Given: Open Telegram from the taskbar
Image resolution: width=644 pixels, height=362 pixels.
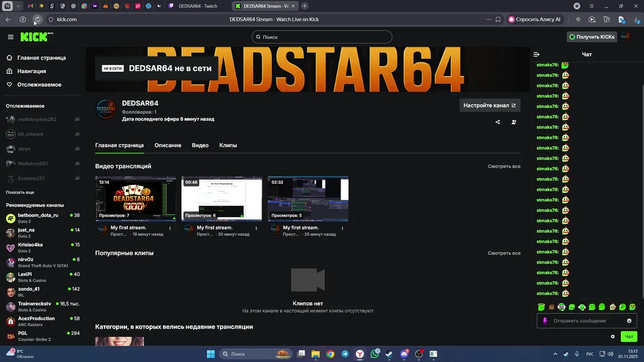Looking at the screenshot, I should (345, 354).
